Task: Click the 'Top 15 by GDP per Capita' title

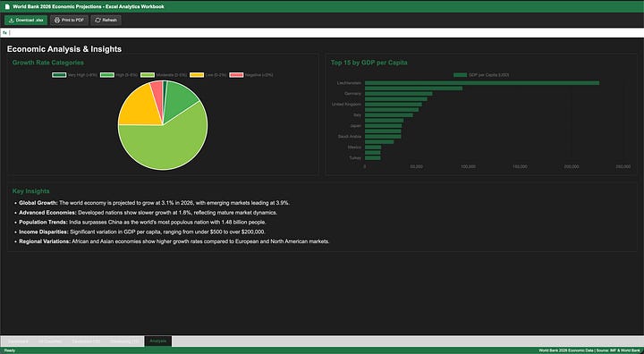Action: pos(369,63)
